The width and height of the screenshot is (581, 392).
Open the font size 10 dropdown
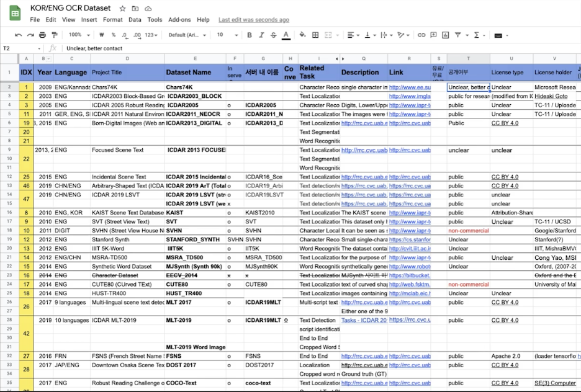tap(227, 35)
